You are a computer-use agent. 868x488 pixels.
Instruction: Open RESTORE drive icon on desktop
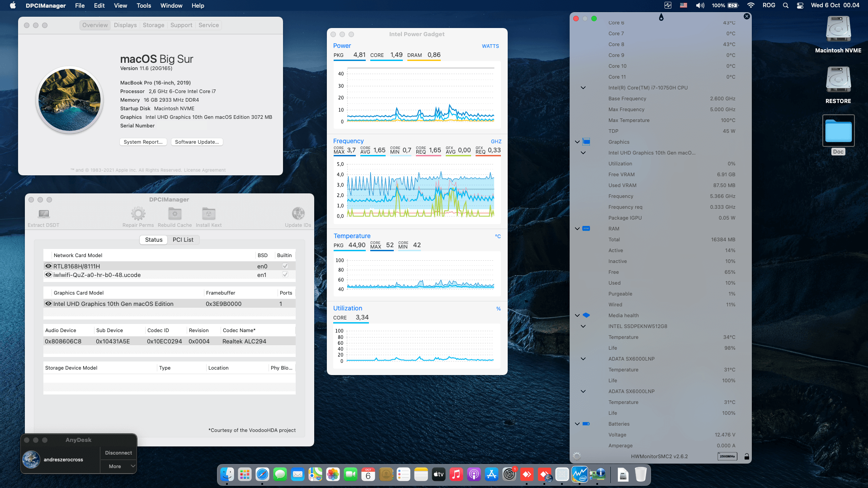(838, 80)
